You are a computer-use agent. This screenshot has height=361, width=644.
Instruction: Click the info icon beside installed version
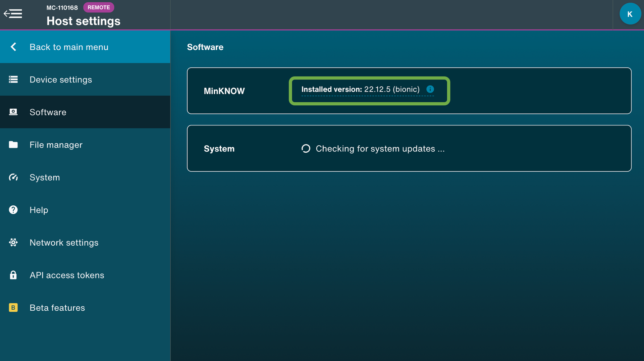coord(430,89)
